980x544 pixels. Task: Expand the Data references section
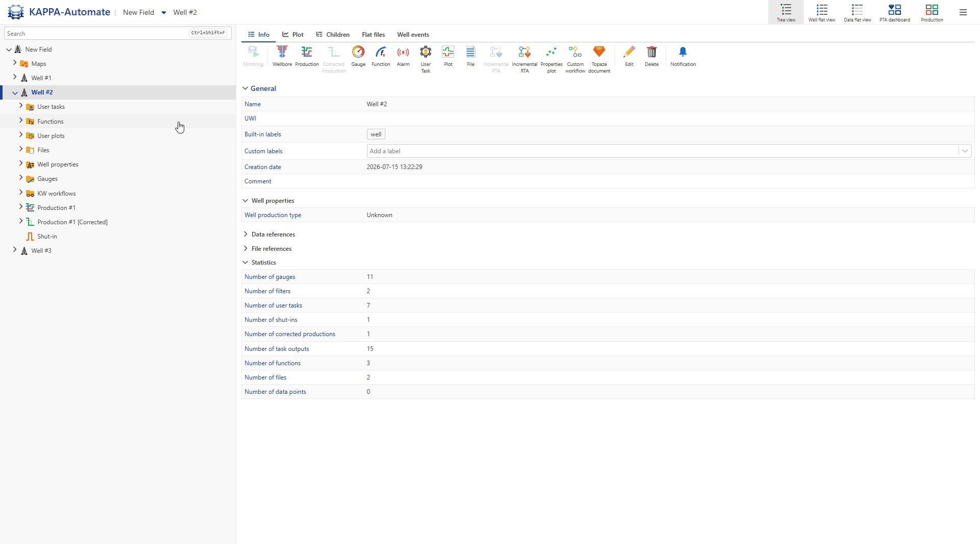click(x=246, y=234)
